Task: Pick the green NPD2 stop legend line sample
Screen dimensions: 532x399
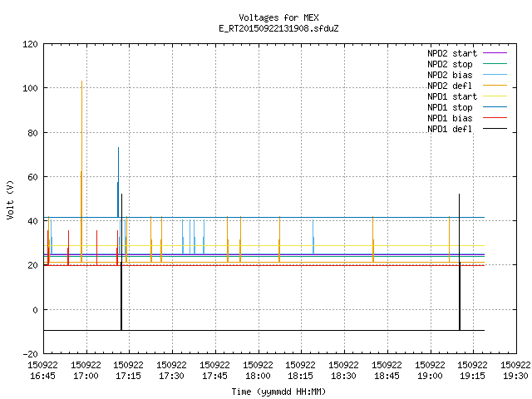Action: pos(495,64)
